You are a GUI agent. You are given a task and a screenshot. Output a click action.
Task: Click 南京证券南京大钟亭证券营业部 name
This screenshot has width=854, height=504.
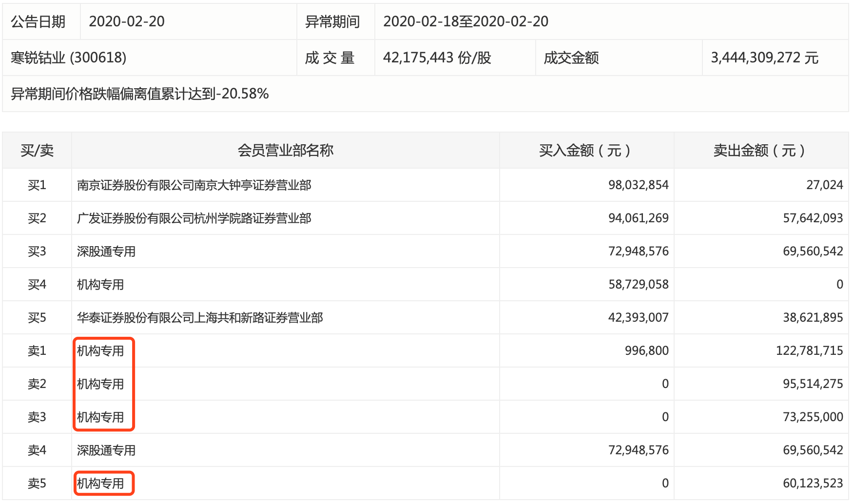tap(194, 185)
